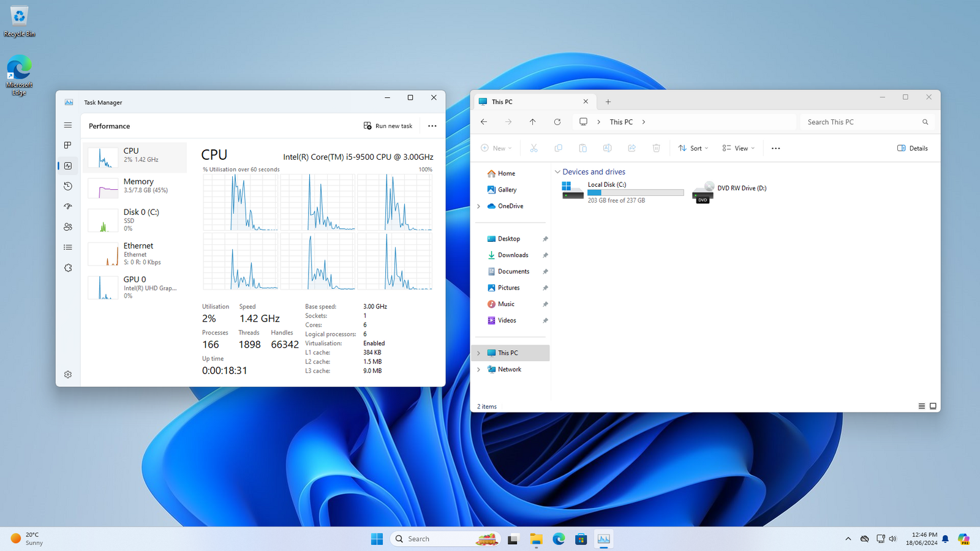Click the Delete trash icon in File Explorer
The height and width of the screenshot is (551, 980).
pyautogui.click(x=657, y=148)
